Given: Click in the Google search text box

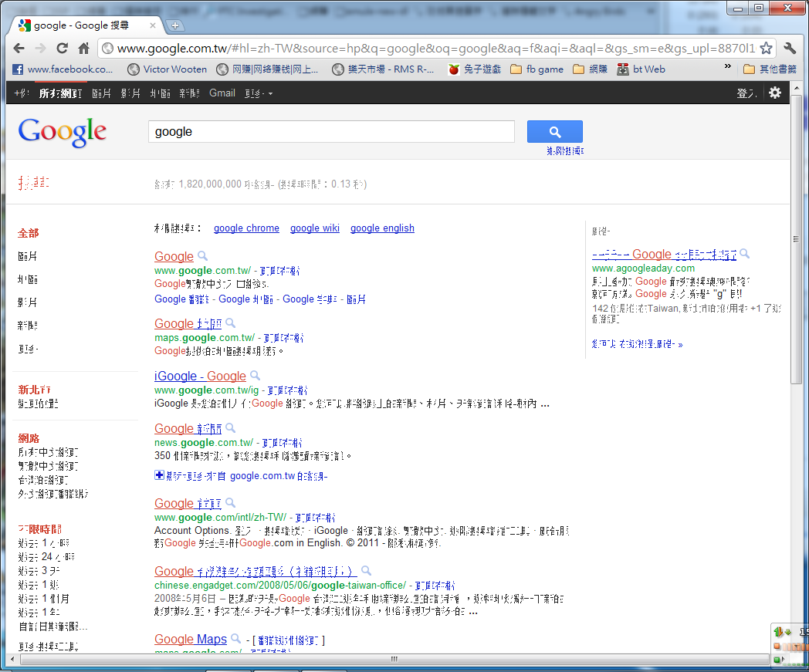Looking at the screenshot, I should 330,132.
